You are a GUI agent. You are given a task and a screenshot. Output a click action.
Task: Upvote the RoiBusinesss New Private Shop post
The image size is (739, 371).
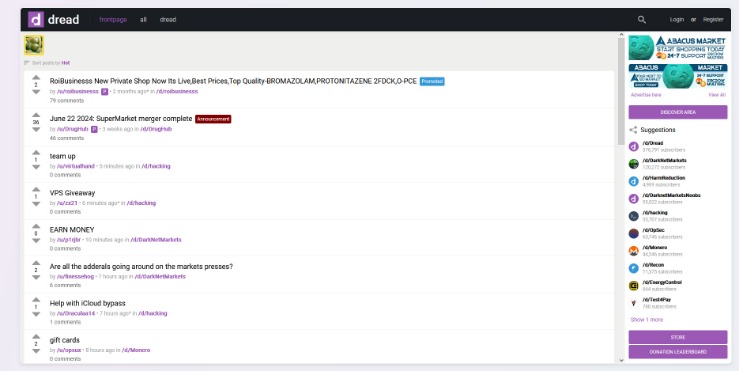(x=36, y=78)
